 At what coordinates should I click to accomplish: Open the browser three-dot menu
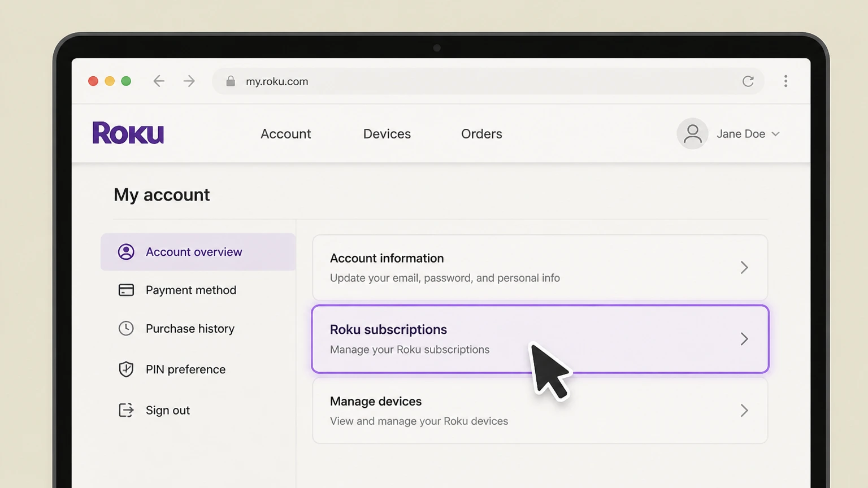point(785,81)
